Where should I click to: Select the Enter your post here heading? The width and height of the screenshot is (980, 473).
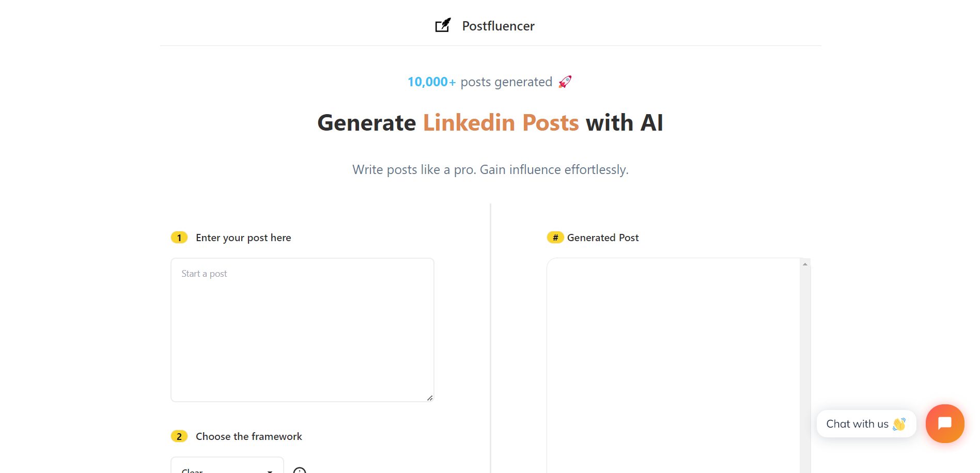click(243, 238)
